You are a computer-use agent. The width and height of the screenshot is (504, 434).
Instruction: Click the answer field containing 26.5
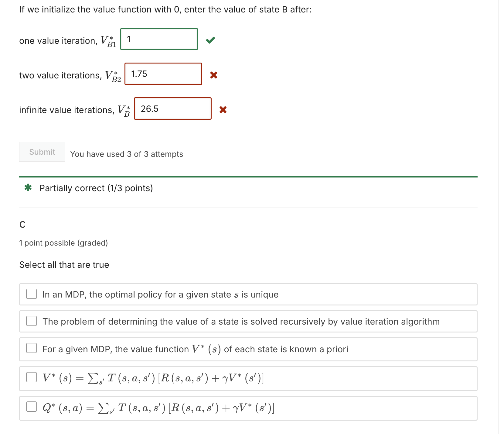[172, 109]
